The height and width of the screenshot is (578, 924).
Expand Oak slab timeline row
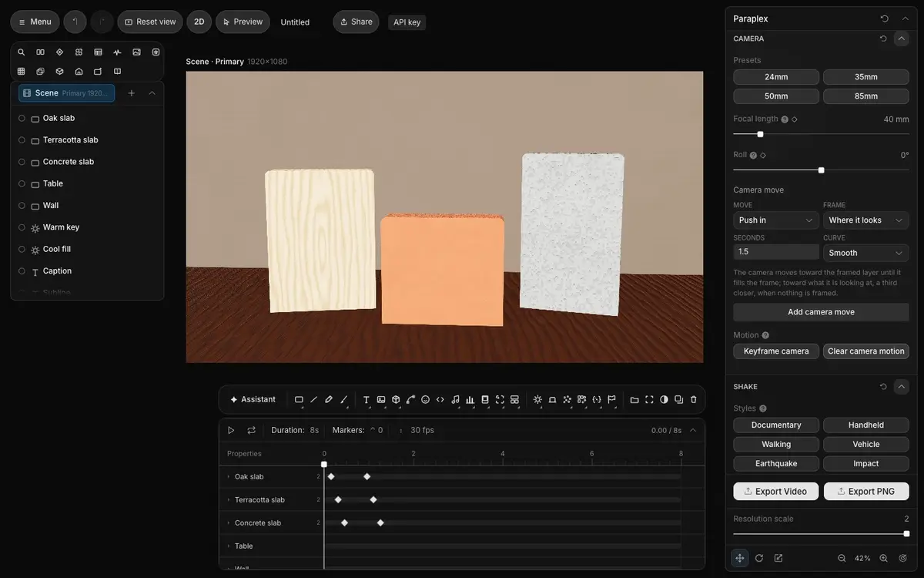point(229,476)
